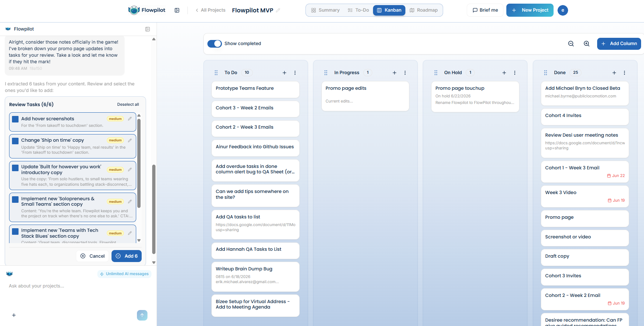644x326 pixels.
Task: Click Deselect all in Review Tasks
Action: (128, 105)
